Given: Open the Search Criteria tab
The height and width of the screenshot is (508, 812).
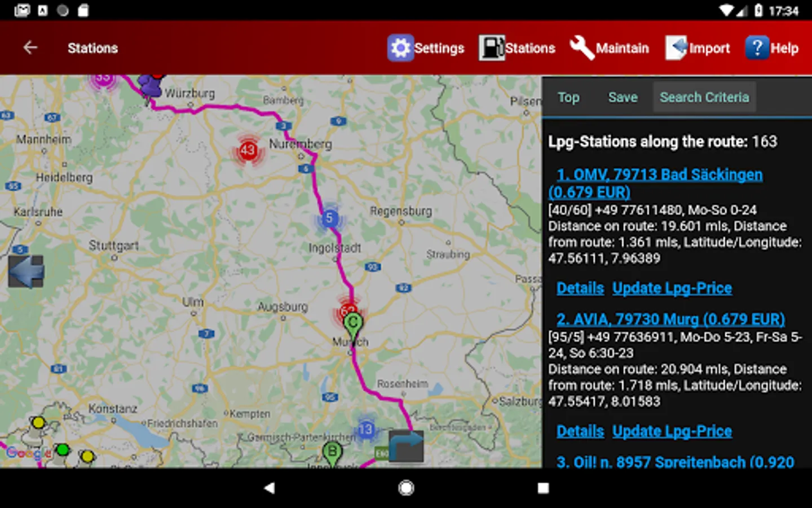Looking at the screenshot, I should (x=704, y=97).
